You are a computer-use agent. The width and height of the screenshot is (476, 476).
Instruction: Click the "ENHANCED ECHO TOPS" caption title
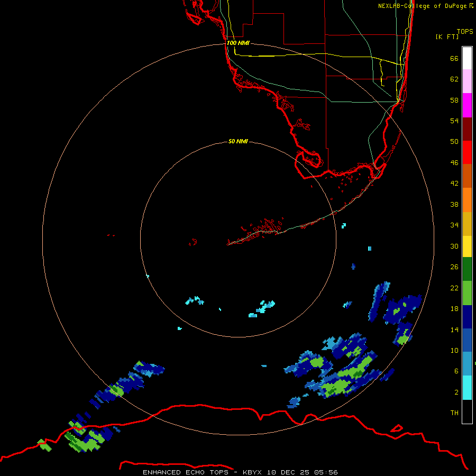[x=186, y=472]
